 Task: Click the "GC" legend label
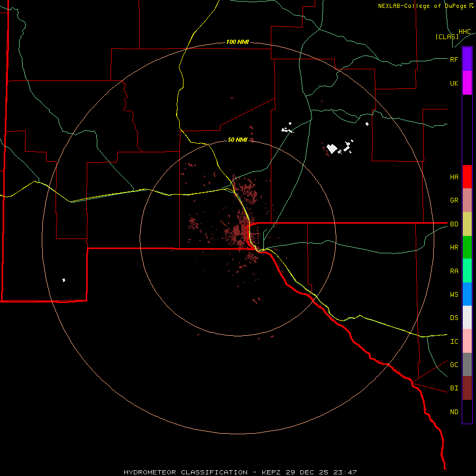coord(454,365)
